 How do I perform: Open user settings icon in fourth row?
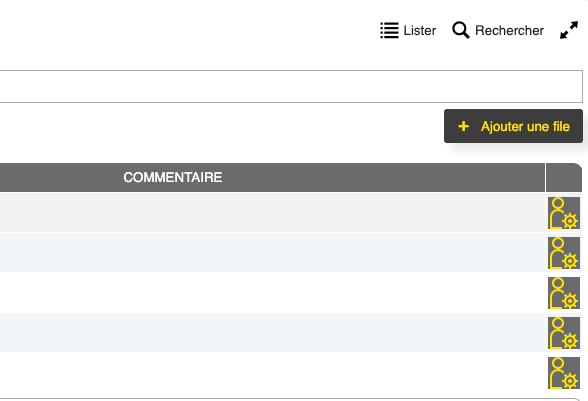564,333
